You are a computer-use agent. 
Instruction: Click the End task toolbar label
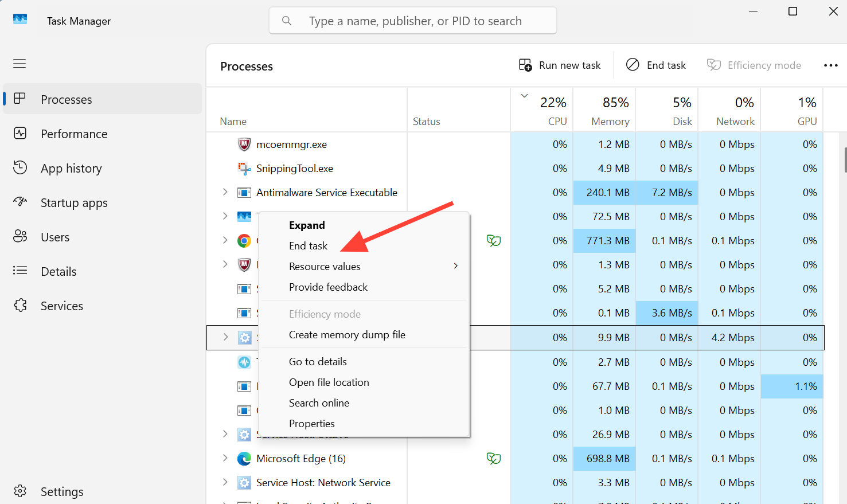click(x=666, y=65)
